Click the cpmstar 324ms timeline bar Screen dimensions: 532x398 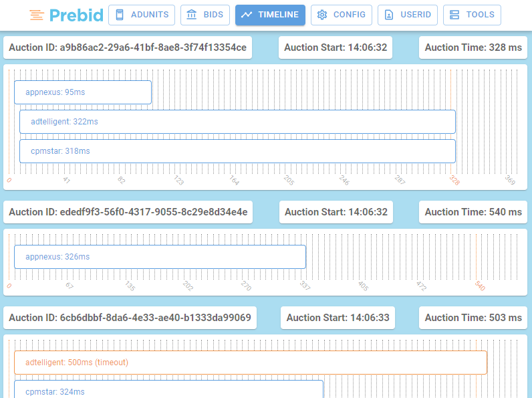[168, 389]
